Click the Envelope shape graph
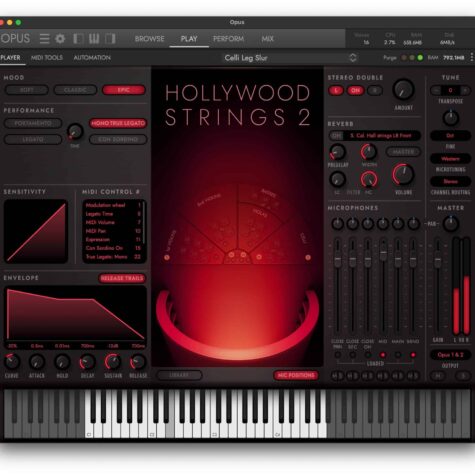Screen dimensions: 475x475 coord(76,314)
